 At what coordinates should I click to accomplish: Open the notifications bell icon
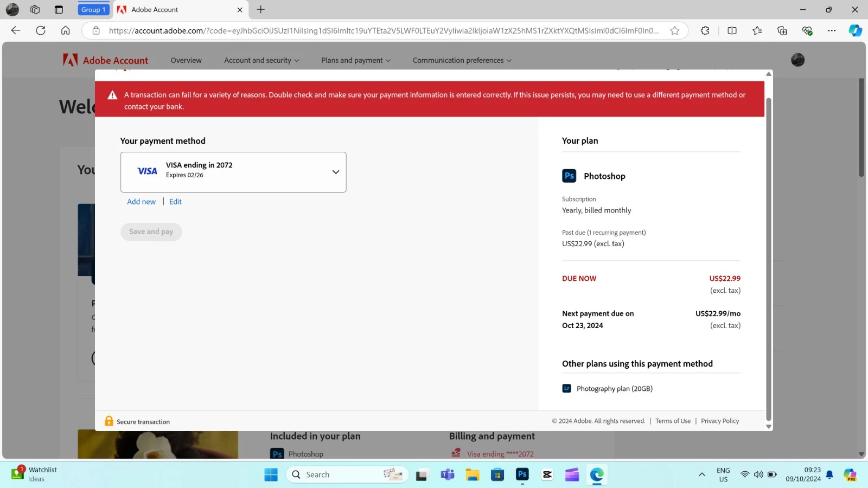point(829,475)
